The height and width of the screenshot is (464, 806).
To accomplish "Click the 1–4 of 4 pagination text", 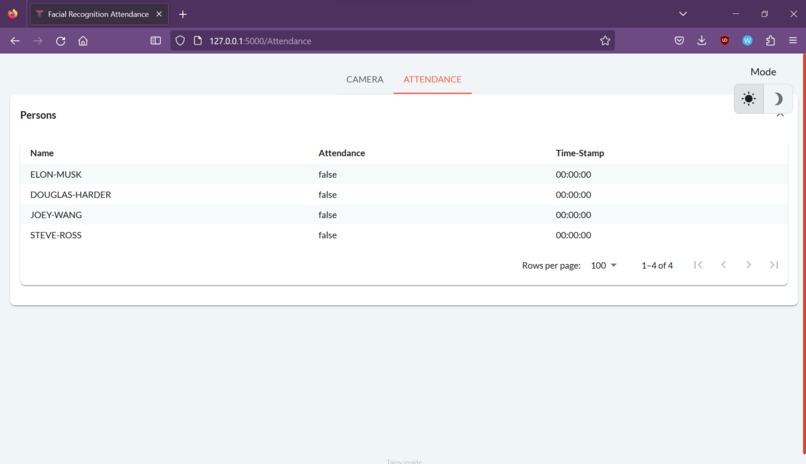I will pyautogui.click(x=657, y=265).
